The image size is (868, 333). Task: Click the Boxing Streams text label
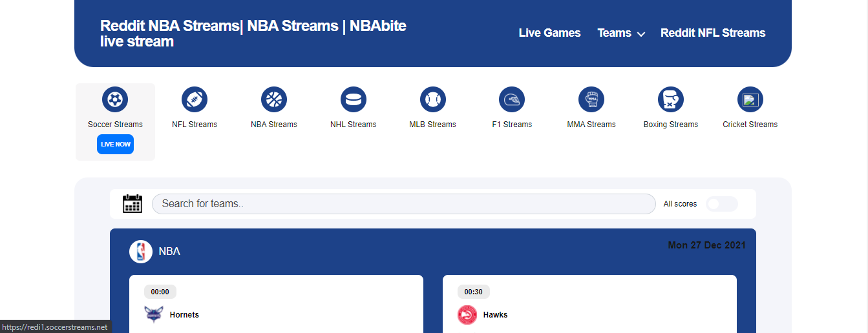coord(671,125)
